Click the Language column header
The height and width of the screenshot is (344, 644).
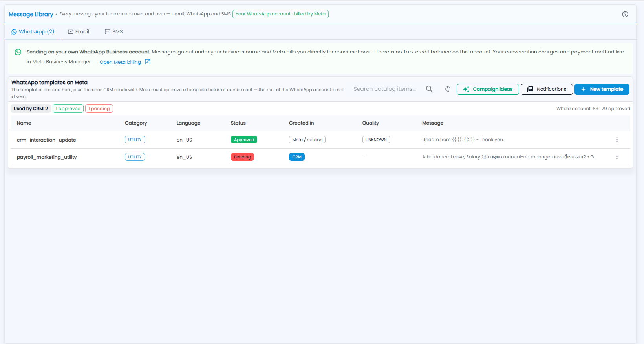point(188,123)
